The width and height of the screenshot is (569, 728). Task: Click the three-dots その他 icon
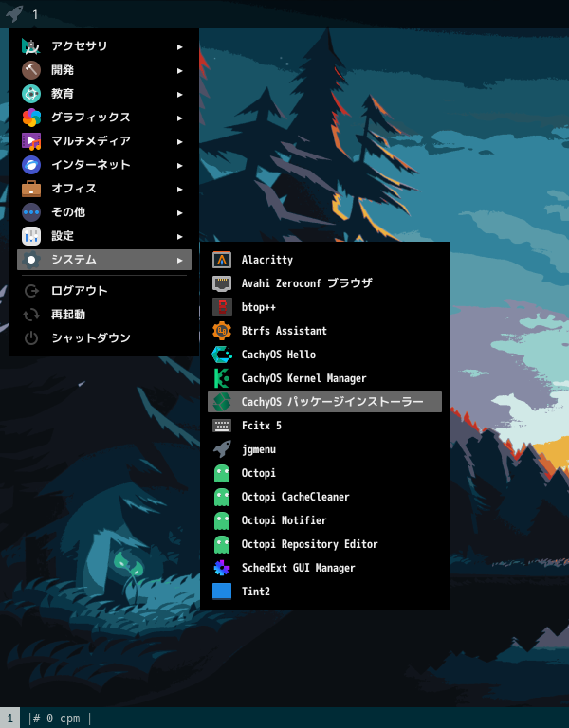[x=31, y=212]
